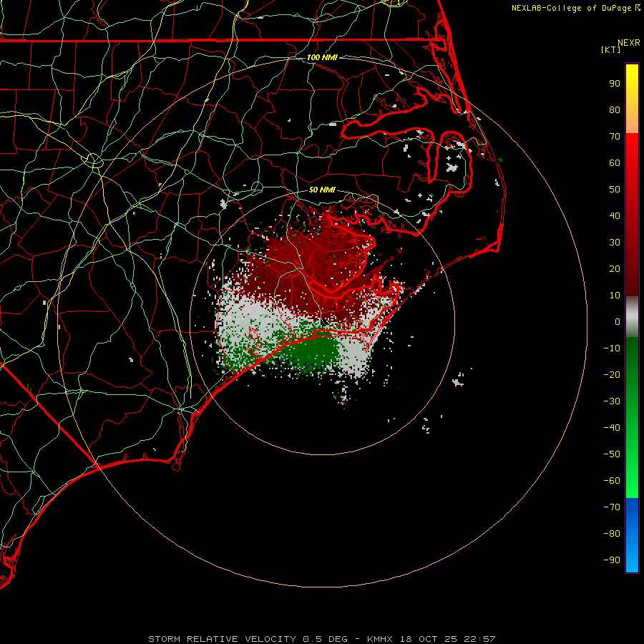The height and width of the screenshot is (644, 644).
Task: Click the -50 value on the velocity scale
Action: coord(612,454)
